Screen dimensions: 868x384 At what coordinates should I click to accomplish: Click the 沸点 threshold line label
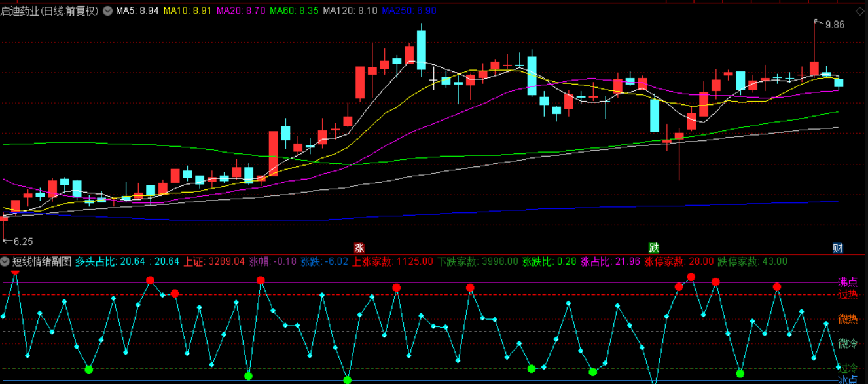[x=848, y=282]
